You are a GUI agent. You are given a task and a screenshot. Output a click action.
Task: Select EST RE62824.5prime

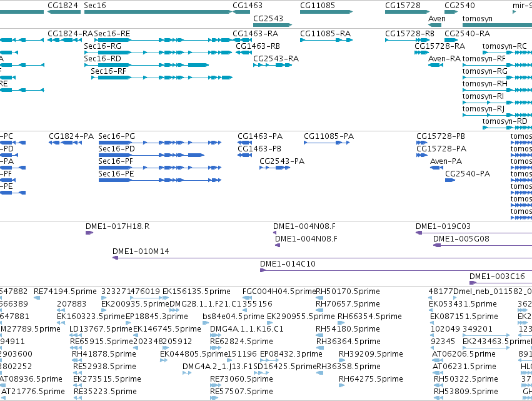[x=216, y=348]
